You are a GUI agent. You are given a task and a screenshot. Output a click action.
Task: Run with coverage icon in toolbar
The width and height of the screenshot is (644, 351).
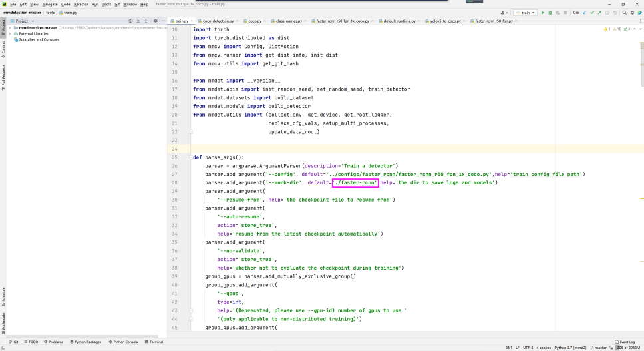click(558, 13)
